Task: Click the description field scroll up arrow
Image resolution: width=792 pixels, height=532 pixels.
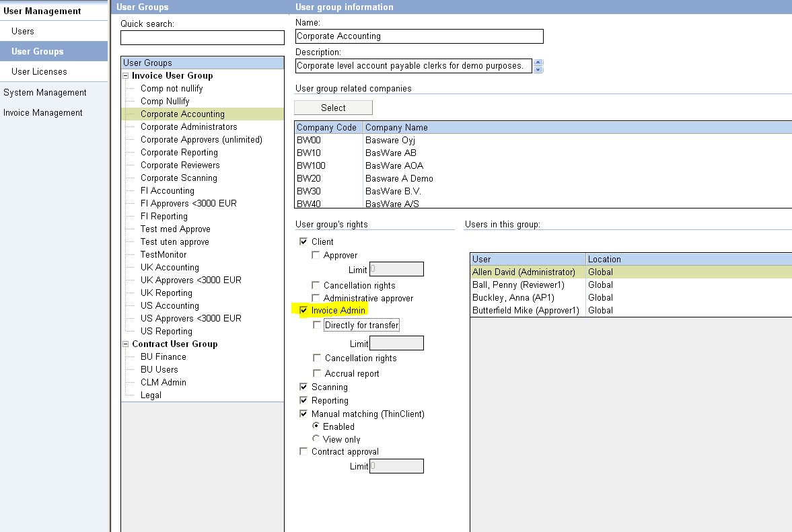Action: (538, 63)
